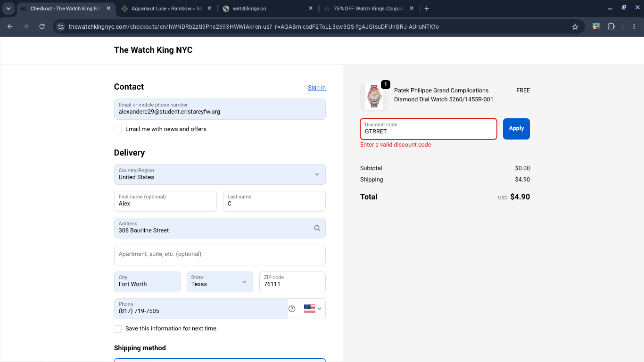
Task: Click the City field showing Fort Worth
Action: click(x=147, y=282)
